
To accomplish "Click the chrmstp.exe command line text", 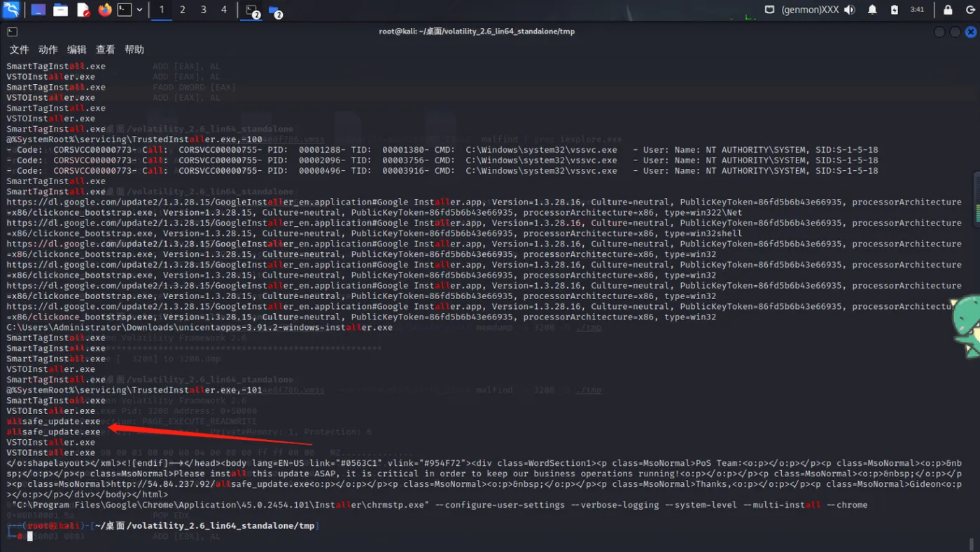I will click(x=440, y=504).
